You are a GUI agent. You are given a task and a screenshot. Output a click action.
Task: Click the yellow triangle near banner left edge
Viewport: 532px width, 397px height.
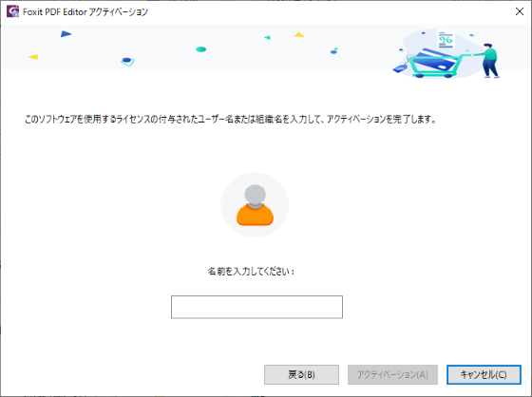(33, 57)
